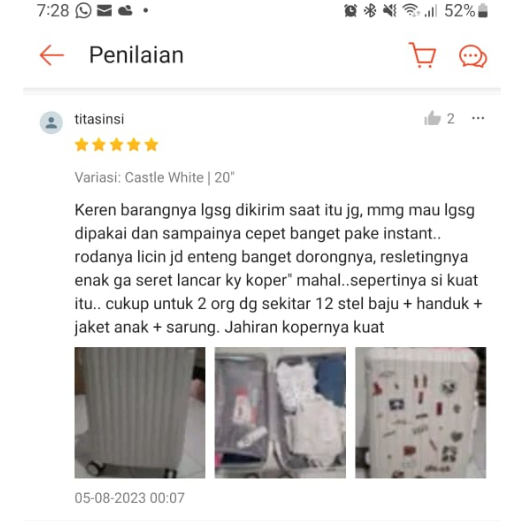Open the chat bubble icon
Viewport: 525px width, 525px height.
(x=473, y=56)
